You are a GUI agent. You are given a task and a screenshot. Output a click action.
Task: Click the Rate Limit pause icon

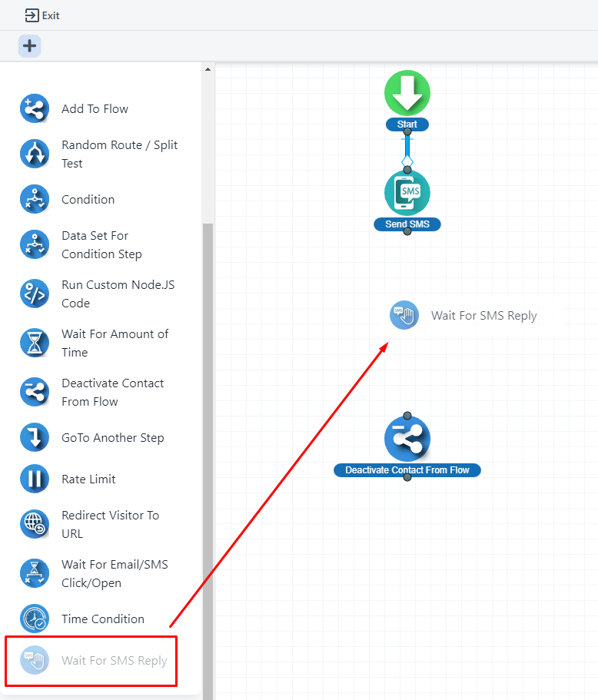click(x=34, y=479)
